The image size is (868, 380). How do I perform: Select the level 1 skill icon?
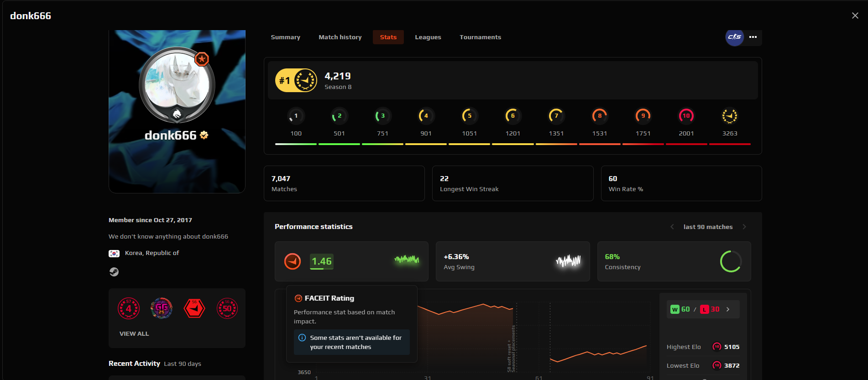tap(296, 116)
